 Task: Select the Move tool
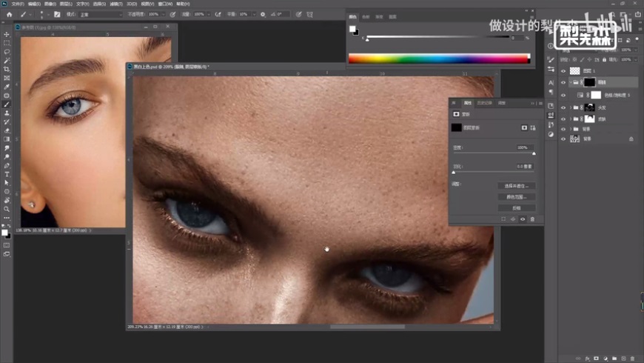(7, 35)
